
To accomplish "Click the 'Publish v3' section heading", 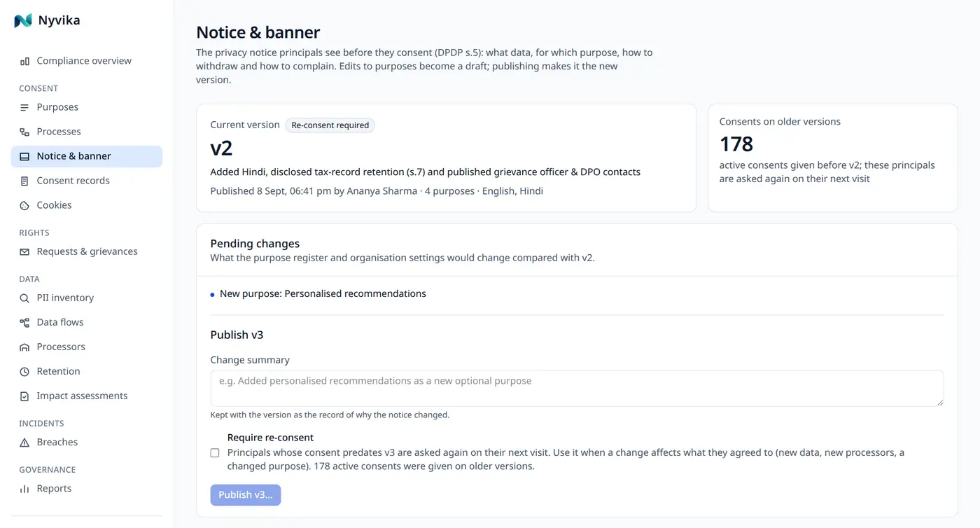I will [237, 335].
